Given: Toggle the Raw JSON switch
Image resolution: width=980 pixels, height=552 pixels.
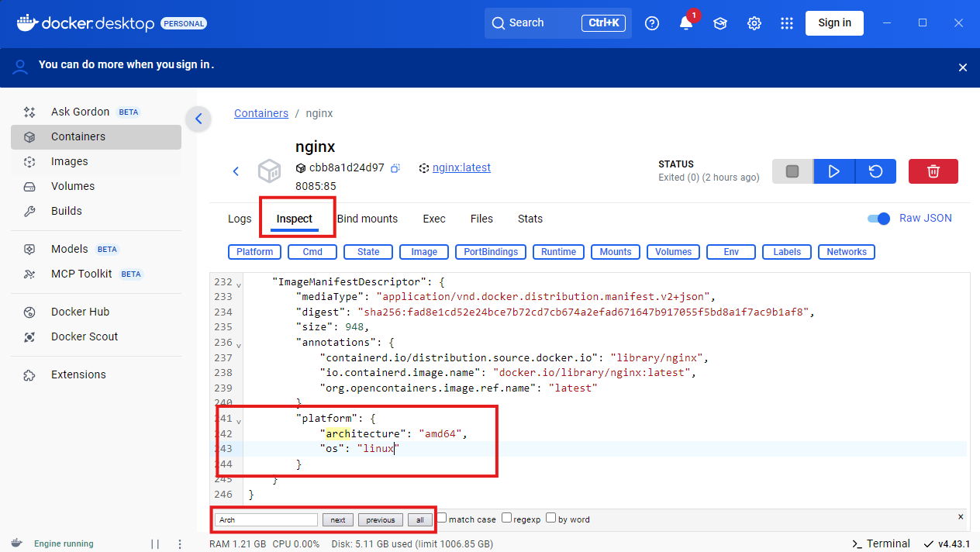Looking at the screenshot, I should tap(878, 219).
